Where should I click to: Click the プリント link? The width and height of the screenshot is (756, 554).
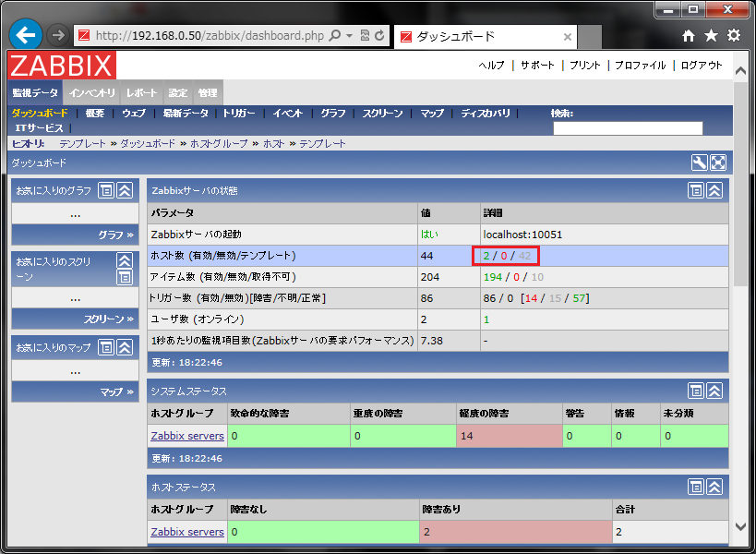(x=585, y=65)
